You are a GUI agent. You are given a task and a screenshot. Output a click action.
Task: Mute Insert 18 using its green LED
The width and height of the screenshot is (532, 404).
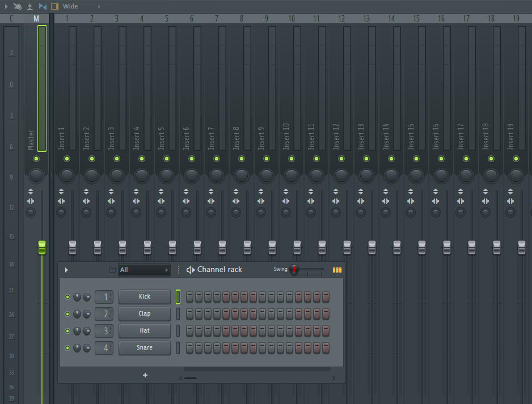tap(491, 159)
